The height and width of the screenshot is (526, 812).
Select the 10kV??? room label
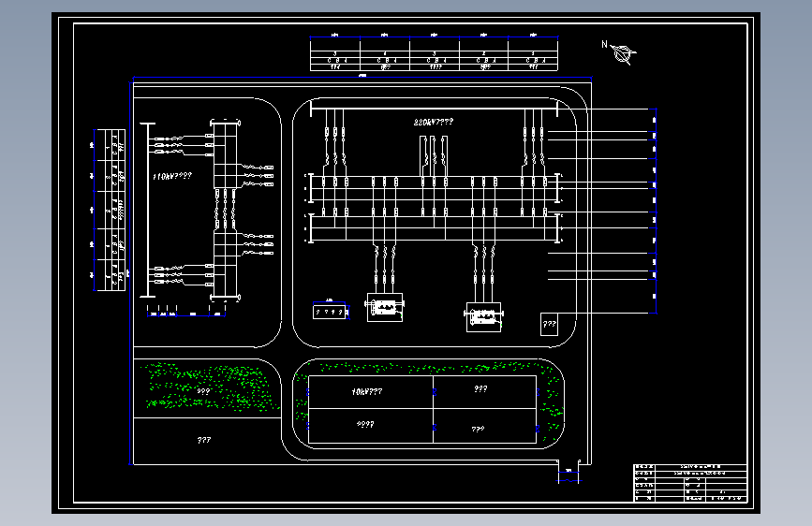367,392
